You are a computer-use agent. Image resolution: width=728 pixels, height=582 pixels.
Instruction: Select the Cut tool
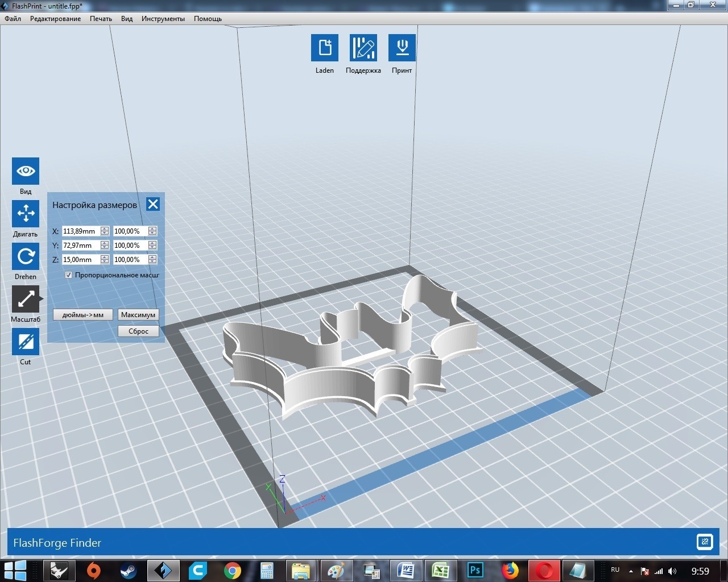(x=26, y=342)
